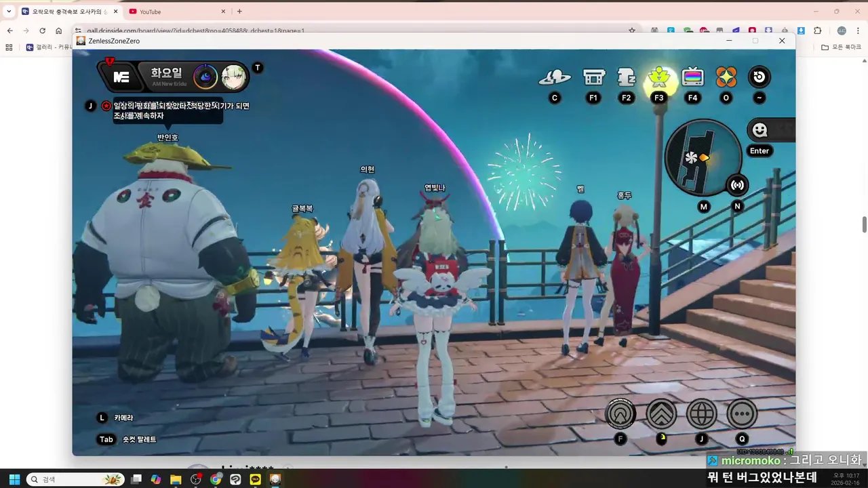This screenshot has height=488, width=868.
Task: Open Copilot from the taskbar
Action: tap(156, 479)
